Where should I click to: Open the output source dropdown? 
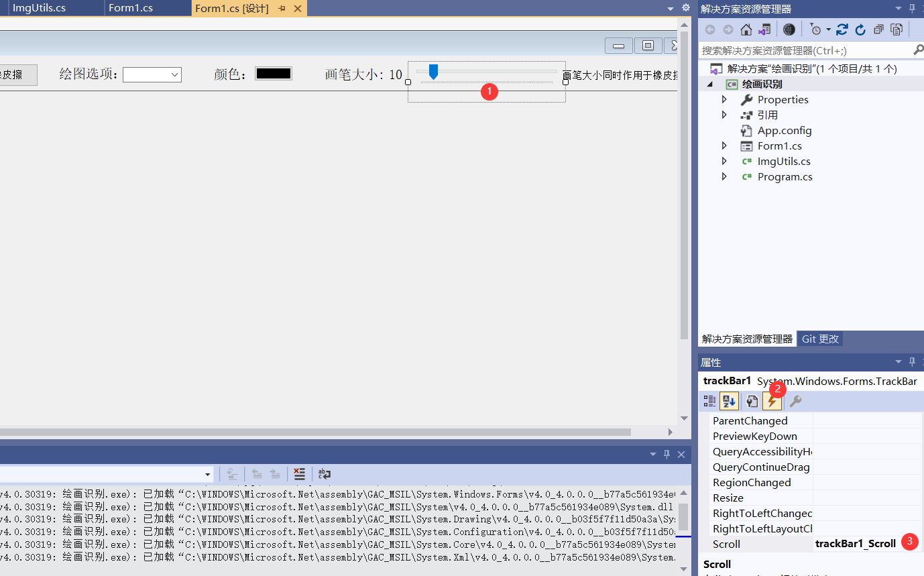(x=208, y=475)
